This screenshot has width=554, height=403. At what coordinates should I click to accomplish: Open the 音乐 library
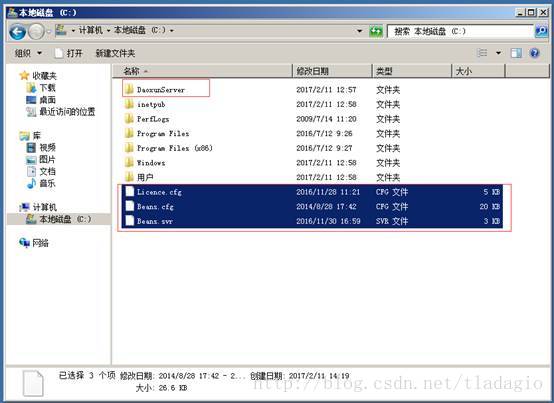click(41, 184)
